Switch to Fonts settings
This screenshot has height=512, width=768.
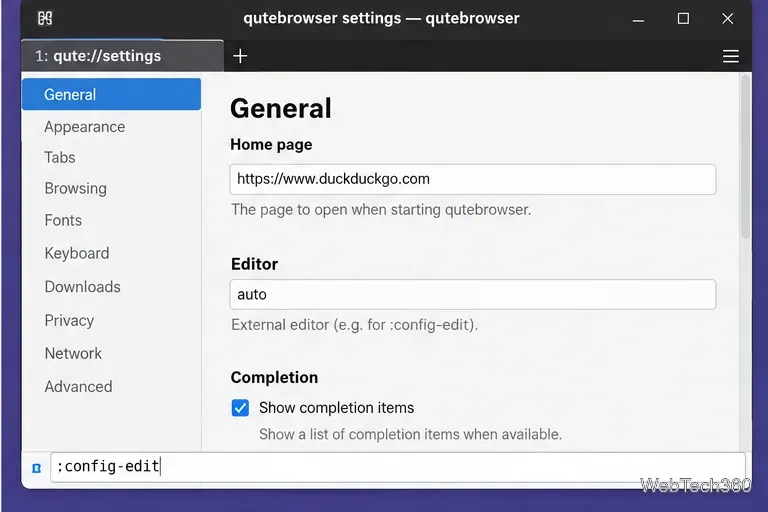point(63,220)
